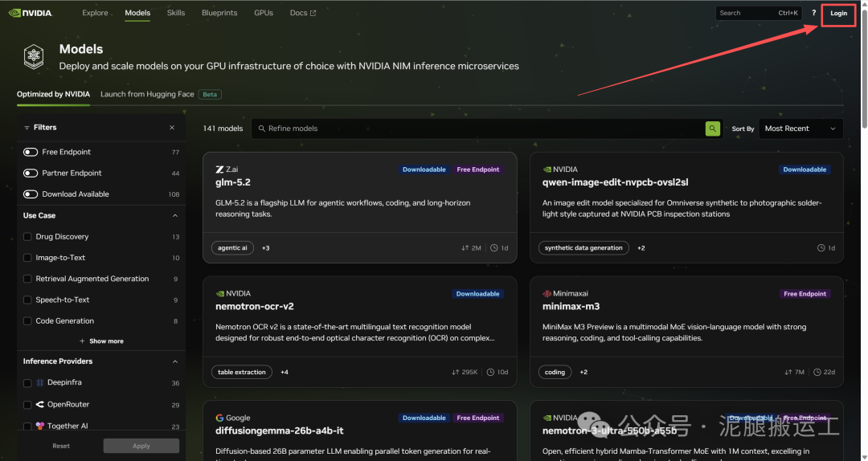This screenshot has width=868, height=461.
Task: Enable the Partner Endpoint toggle
Action: click(x=31, y=173)
